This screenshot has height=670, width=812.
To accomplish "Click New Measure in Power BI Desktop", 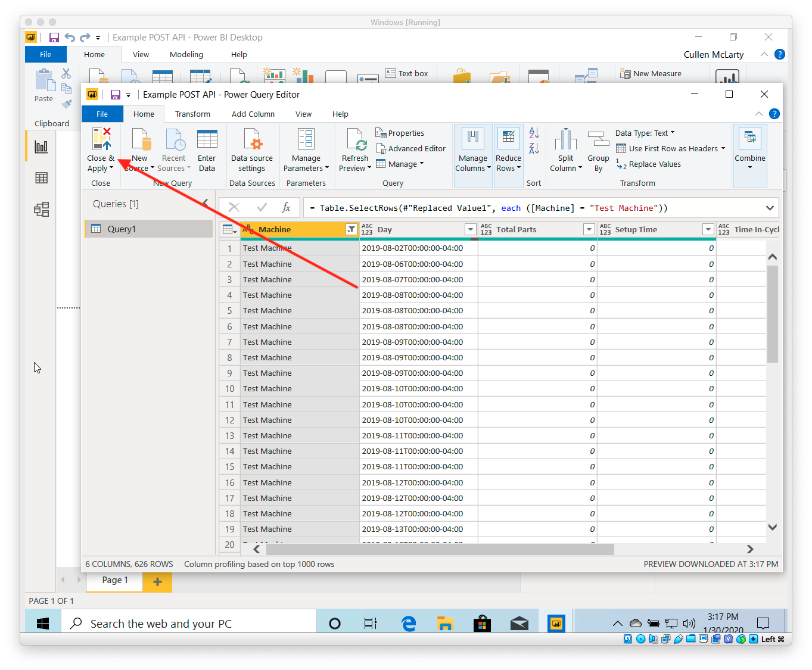I will pyautogui.click(x=651, y=73).
